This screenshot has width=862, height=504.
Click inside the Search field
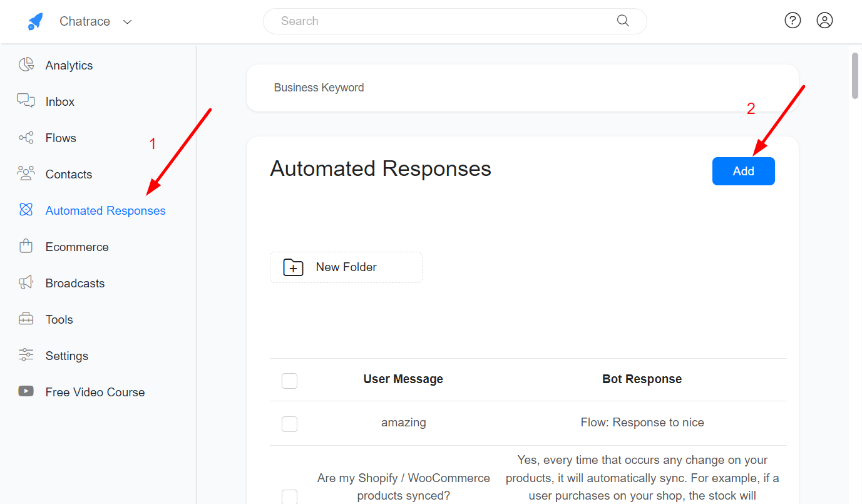tap(438, 21)
